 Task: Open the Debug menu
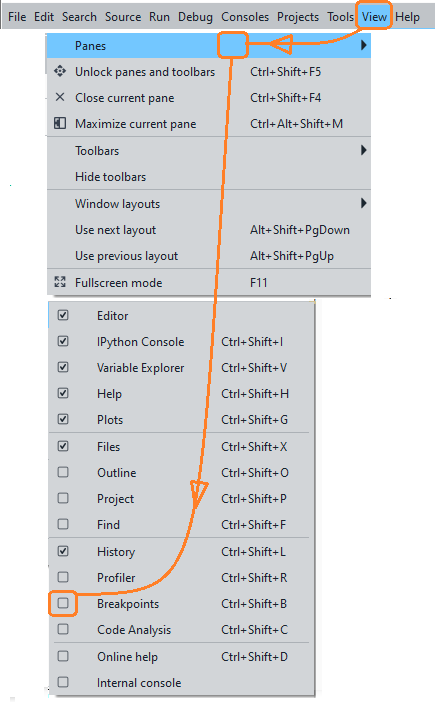tap(195, 17)
